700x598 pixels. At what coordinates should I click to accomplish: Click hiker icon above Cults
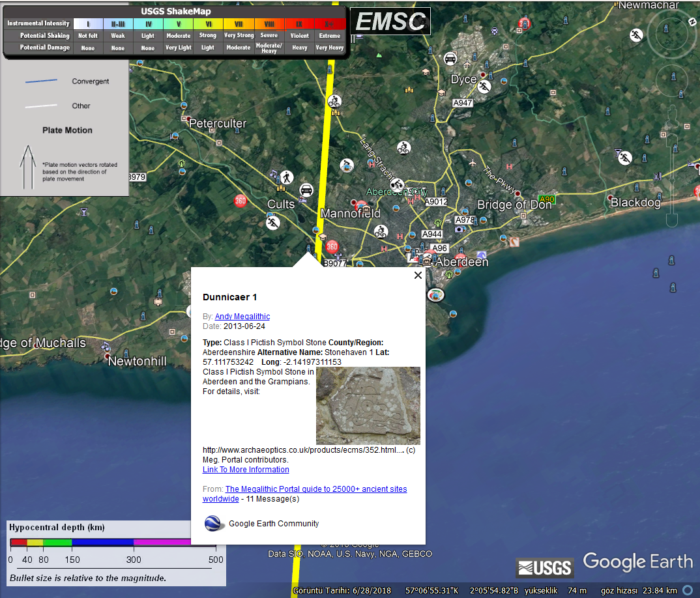click(x=287, y=178)
